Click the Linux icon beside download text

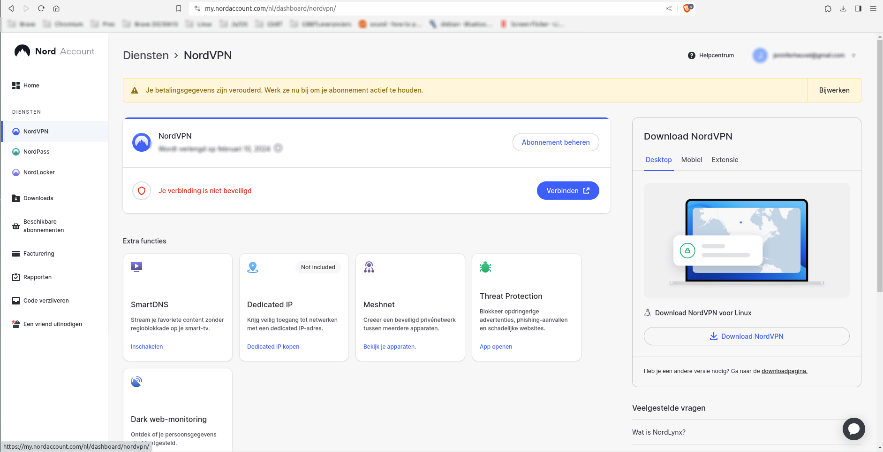coord(648,312)
